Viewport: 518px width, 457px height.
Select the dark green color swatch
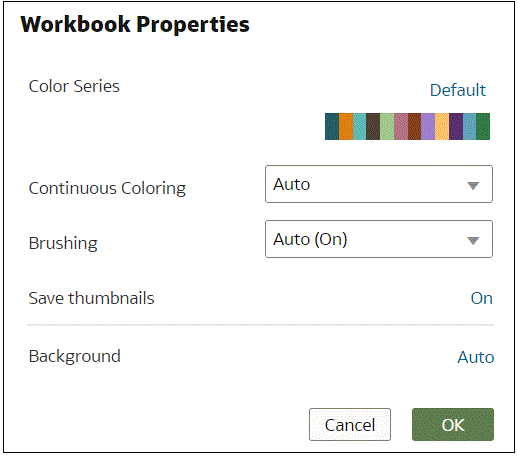tap(483, 126)
